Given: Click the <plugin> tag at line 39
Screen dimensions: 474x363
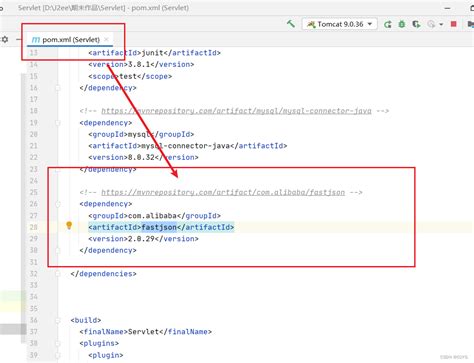Looking at the screenshot, I should coord(106,355).
